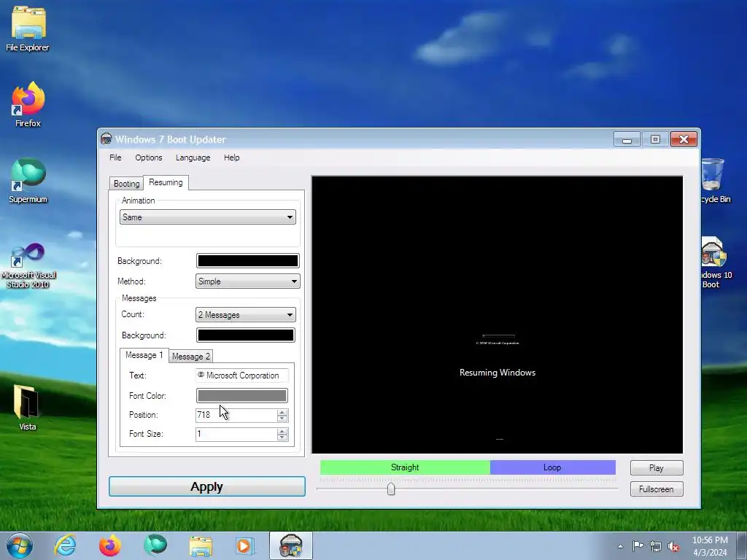Screen dimensions: 747x560
Task: Click the boot preview black screen
Action: (498, 315)
